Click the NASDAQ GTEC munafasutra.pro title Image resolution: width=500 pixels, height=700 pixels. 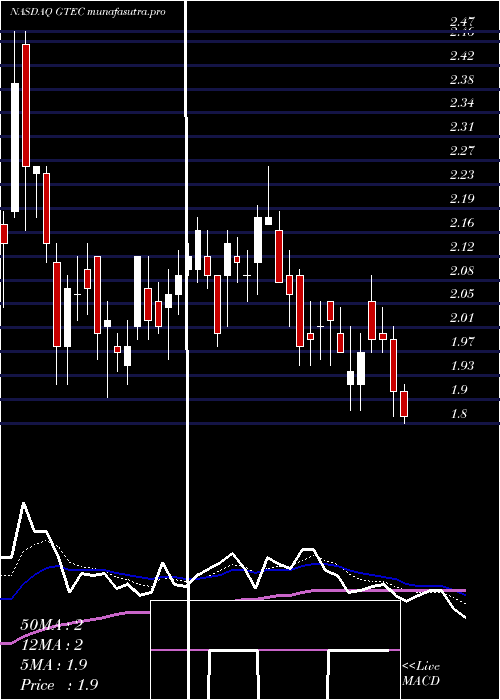coord(88,12)
